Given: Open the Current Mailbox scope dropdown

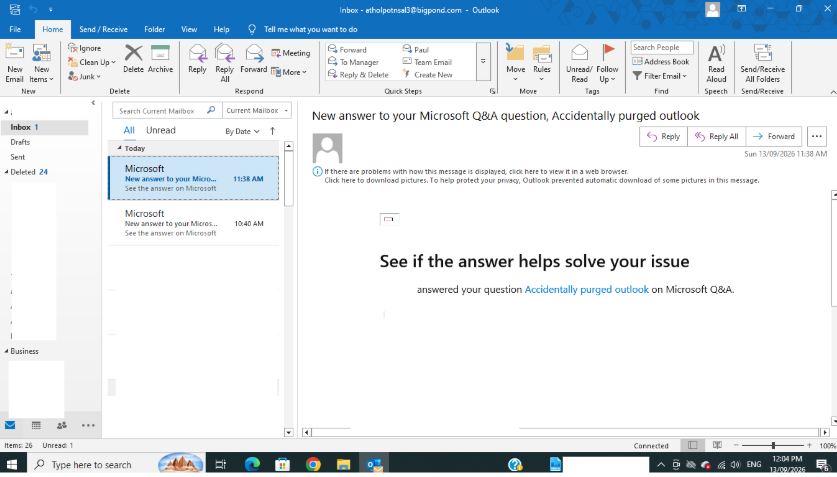Looking at the screenshot, I should coord(257,110).
